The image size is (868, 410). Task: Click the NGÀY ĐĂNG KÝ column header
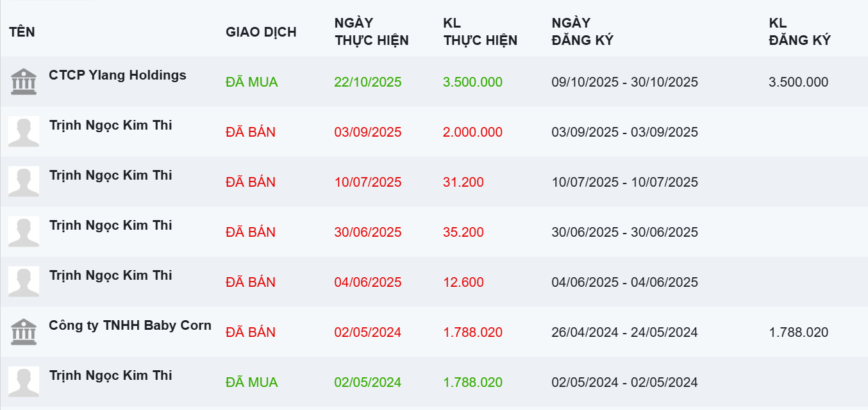point(582,32)
